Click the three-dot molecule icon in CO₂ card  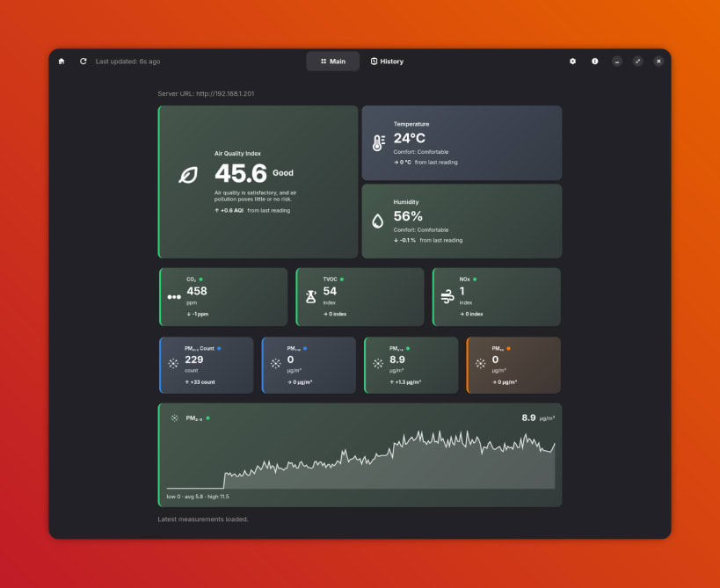coord(174,297)
